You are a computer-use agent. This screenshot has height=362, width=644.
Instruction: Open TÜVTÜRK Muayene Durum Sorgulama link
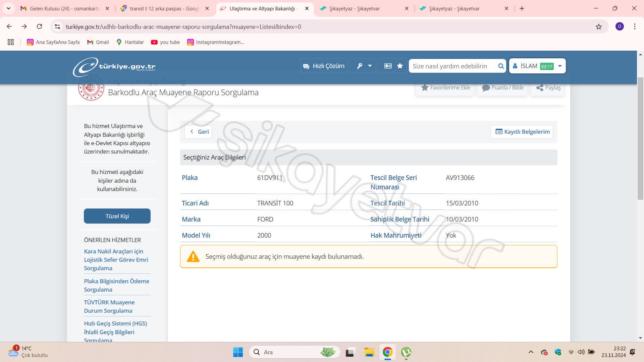click(109, 306)
